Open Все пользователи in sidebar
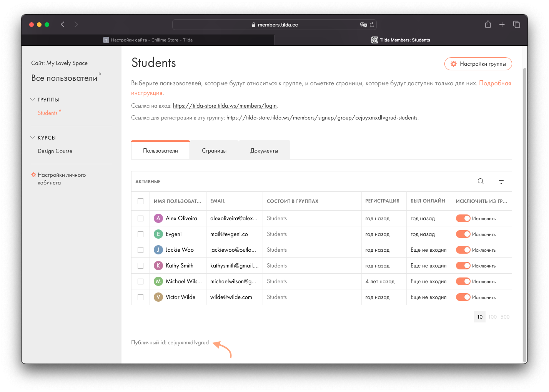 pyautogui.click(x=64, y=78)
